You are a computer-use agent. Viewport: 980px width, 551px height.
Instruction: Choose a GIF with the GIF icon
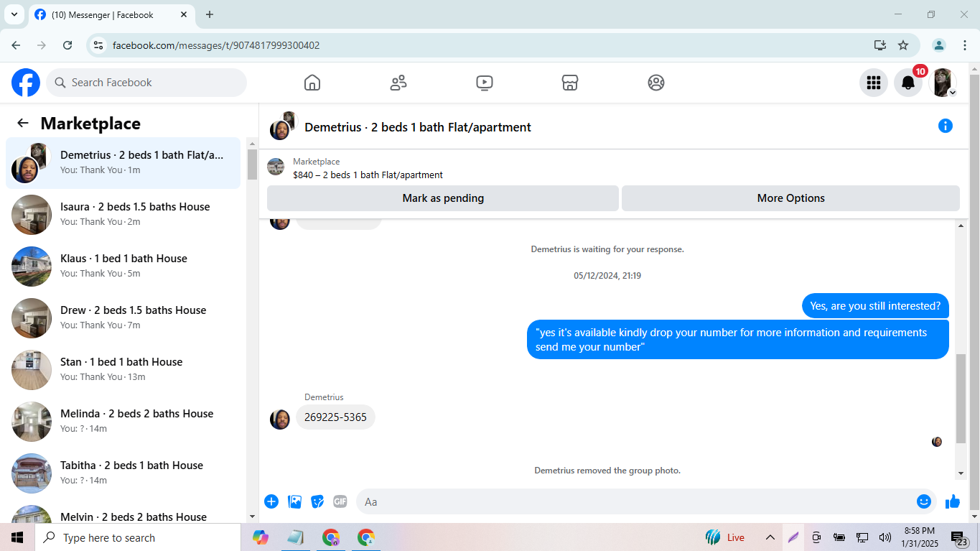[x=340, y=501]
